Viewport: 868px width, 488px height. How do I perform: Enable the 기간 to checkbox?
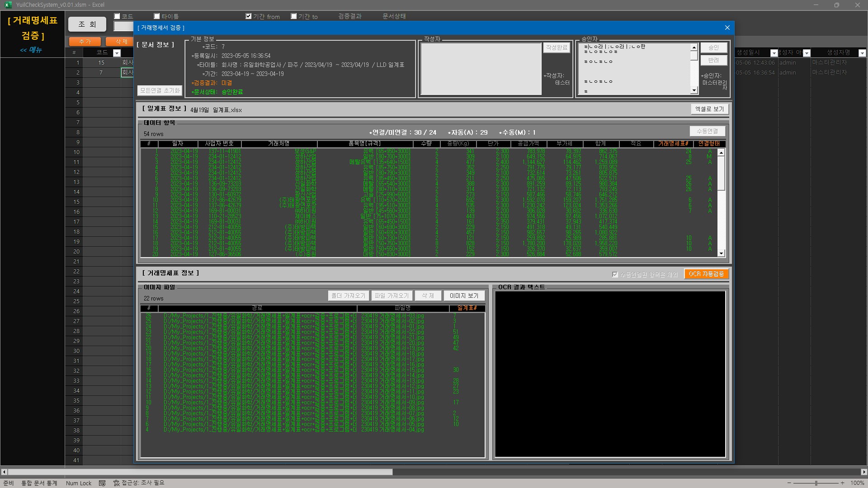(x=294, y=16)
